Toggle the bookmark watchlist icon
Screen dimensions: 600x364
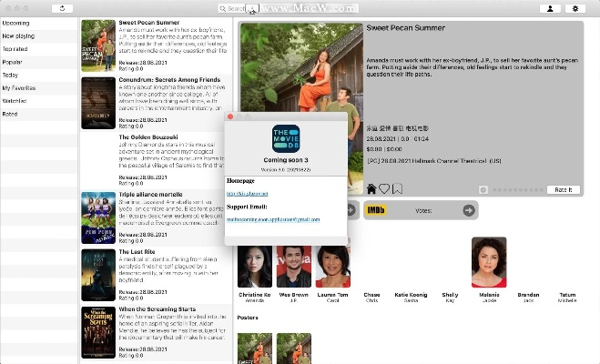pyautogui.click(x=397, y=189)
